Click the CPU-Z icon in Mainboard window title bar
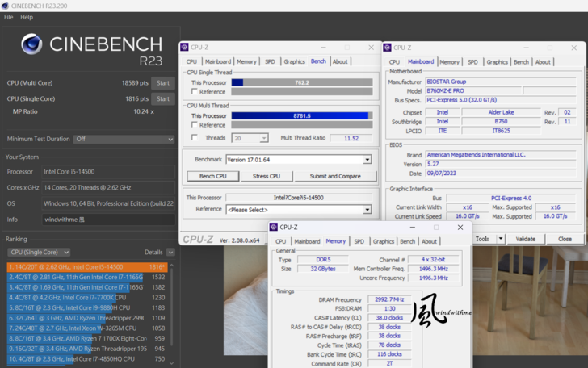The height and width of the screenshot is (368, 588). [x=388, y=48]
